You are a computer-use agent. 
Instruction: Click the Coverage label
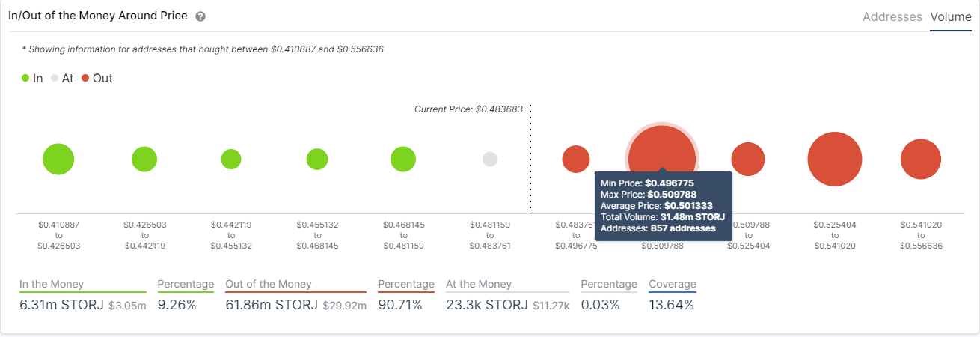(673, 284)
